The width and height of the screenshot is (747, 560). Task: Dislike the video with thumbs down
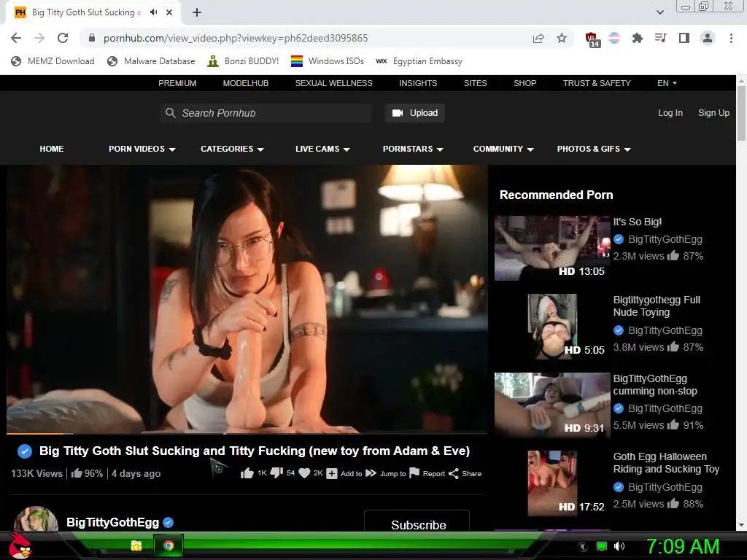point(276,472)
